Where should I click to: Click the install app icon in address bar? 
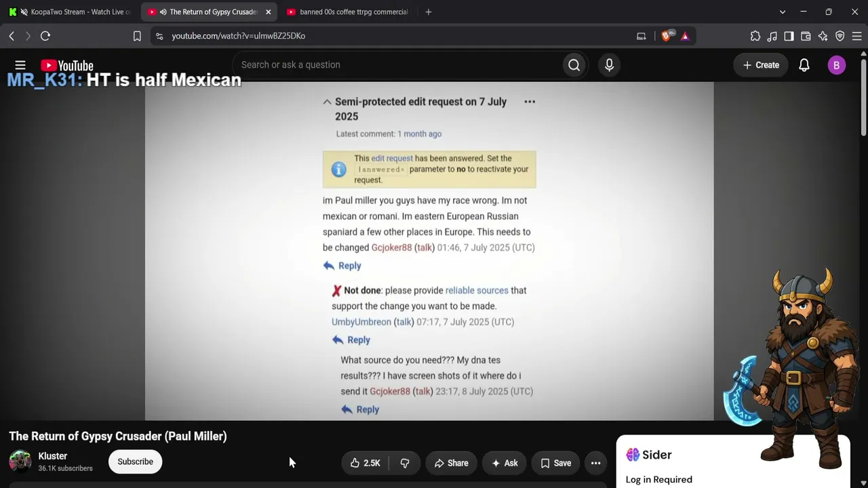pos(642,36)
